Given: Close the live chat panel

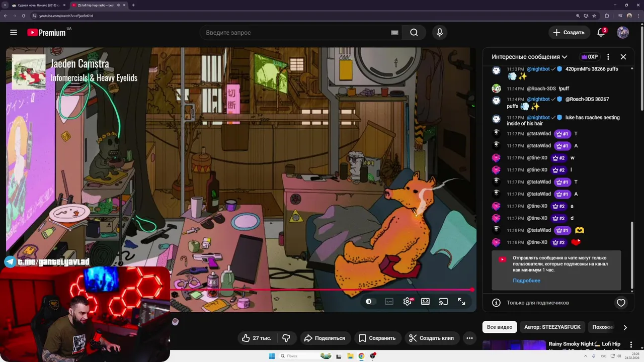Looking at the screenshot, I should tap(623, 57).
